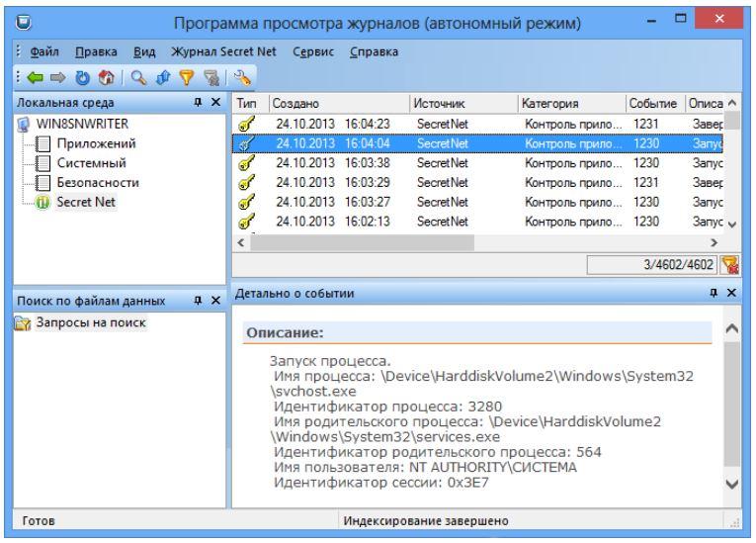This screenshot has width=756, height=543.
Task: Open the Файл menu
Action: (x=44, y=51)
